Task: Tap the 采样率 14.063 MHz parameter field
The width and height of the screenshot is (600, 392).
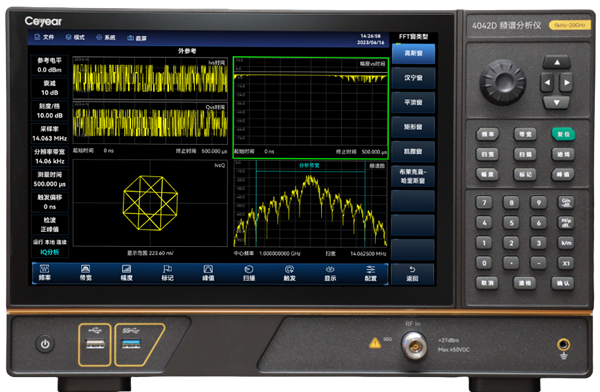Action: point(50,134)
